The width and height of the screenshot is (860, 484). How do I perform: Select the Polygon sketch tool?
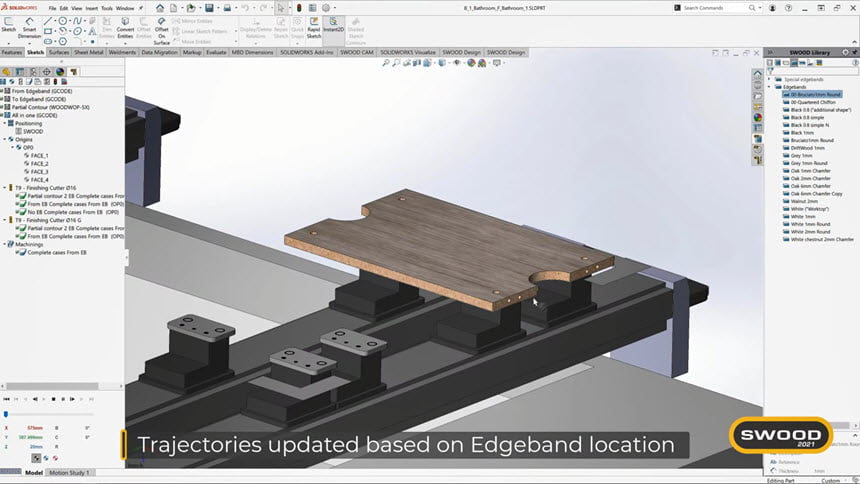63,41
